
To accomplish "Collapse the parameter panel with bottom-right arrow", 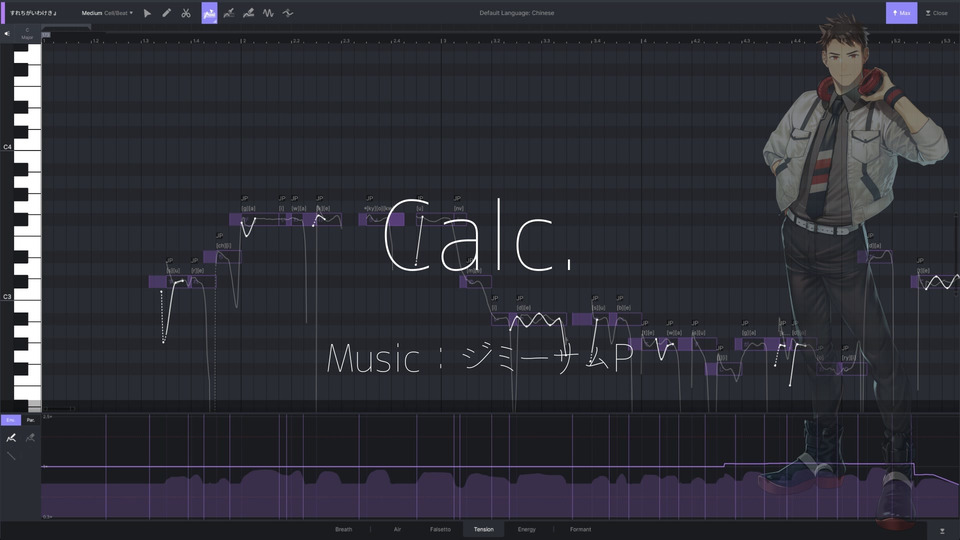I will pos(942,531).
